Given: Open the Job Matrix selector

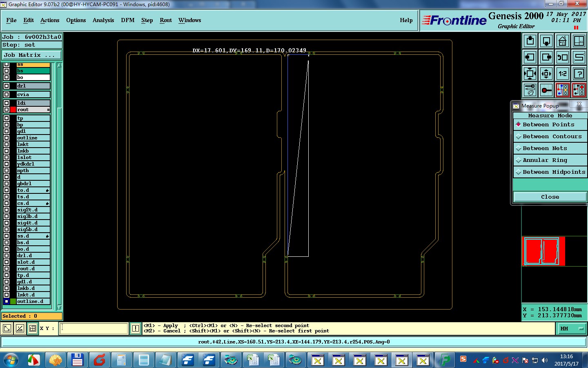Looking at the screenshot, I should [32, 55].
